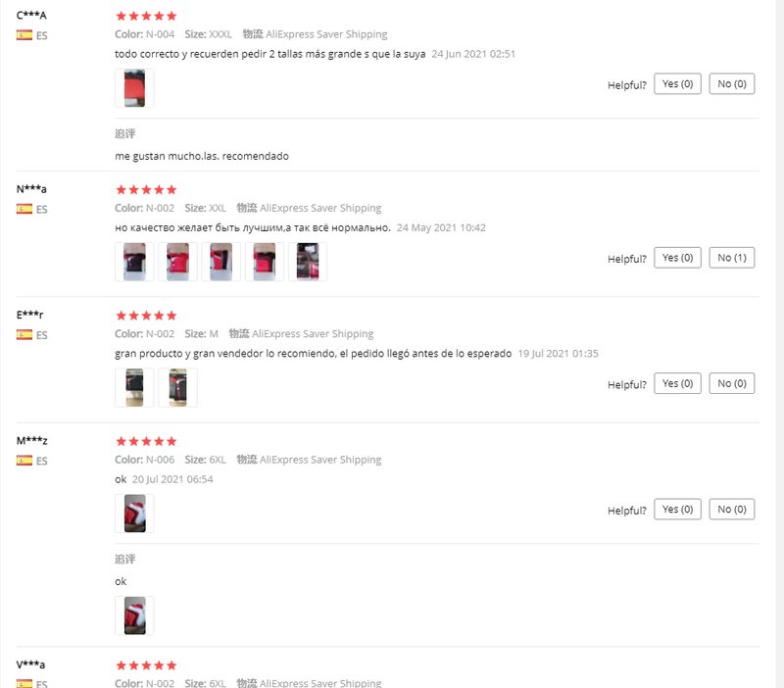Click Yes (0) on E***r review
This screenshot has height=688, width=784.
point(677,383)
